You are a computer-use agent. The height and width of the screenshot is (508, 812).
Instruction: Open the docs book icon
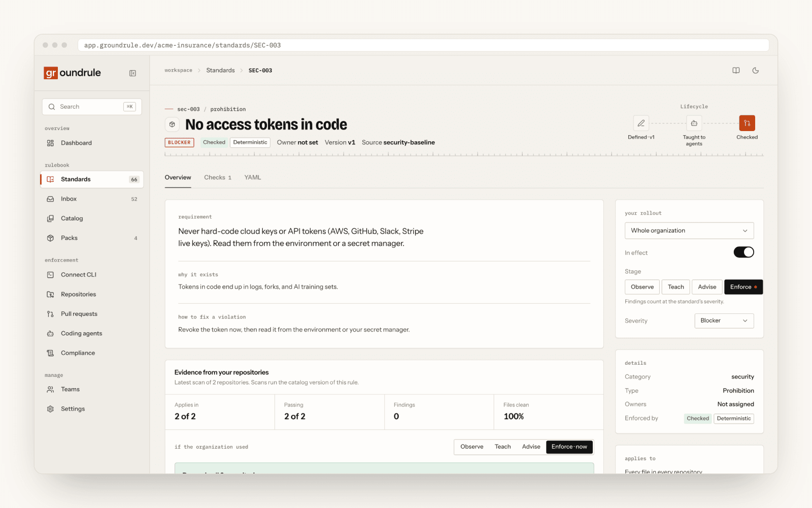click(x=736, y=71)
